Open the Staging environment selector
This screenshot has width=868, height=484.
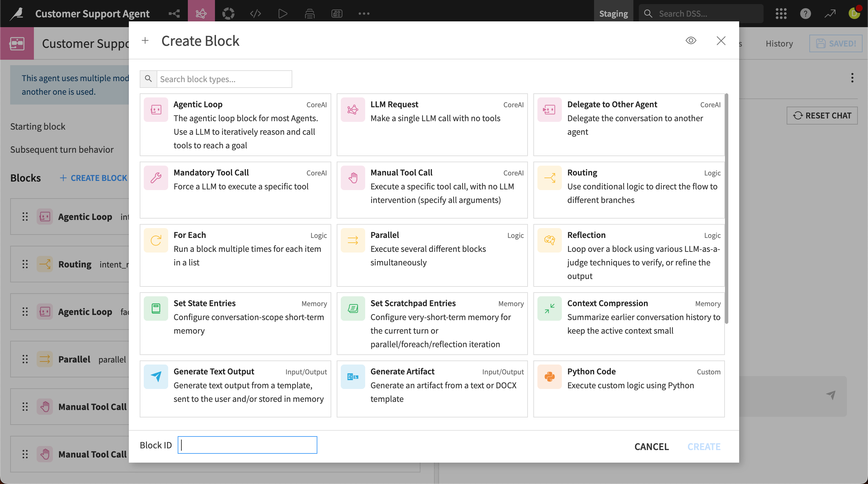point(614,14)
